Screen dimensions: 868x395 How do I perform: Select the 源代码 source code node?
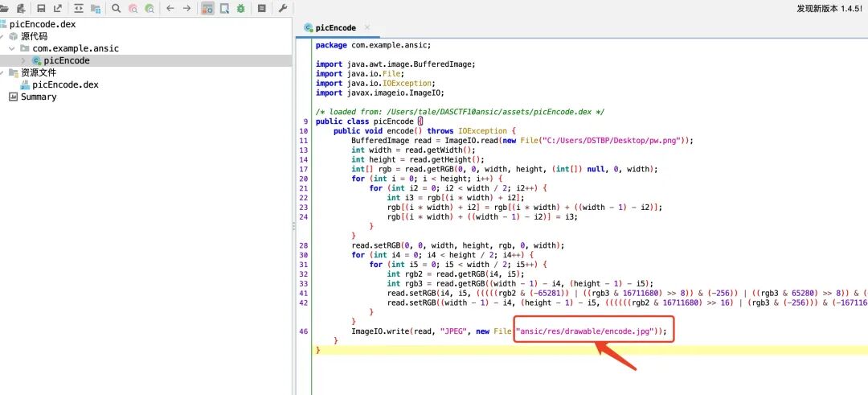coord(35,36)
